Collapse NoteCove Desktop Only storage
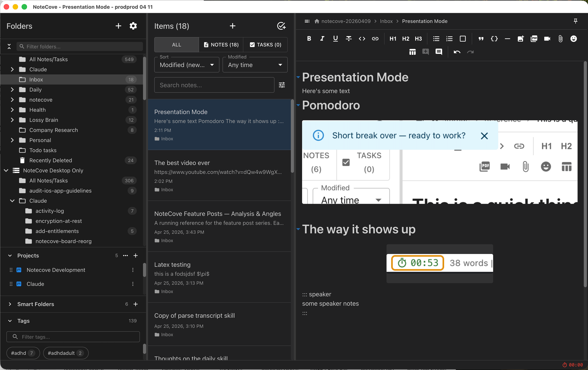588x370 pixels. click(6, 170)
